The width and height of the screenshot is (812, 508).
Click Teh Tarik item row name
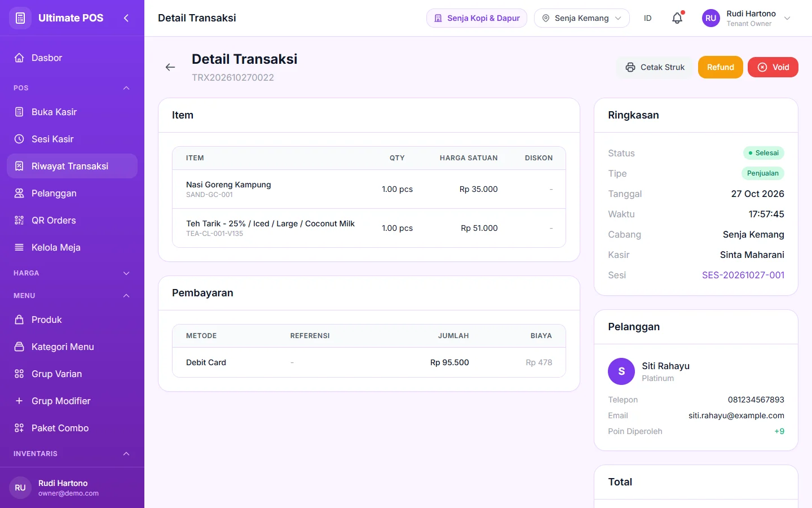click(270, 224)
